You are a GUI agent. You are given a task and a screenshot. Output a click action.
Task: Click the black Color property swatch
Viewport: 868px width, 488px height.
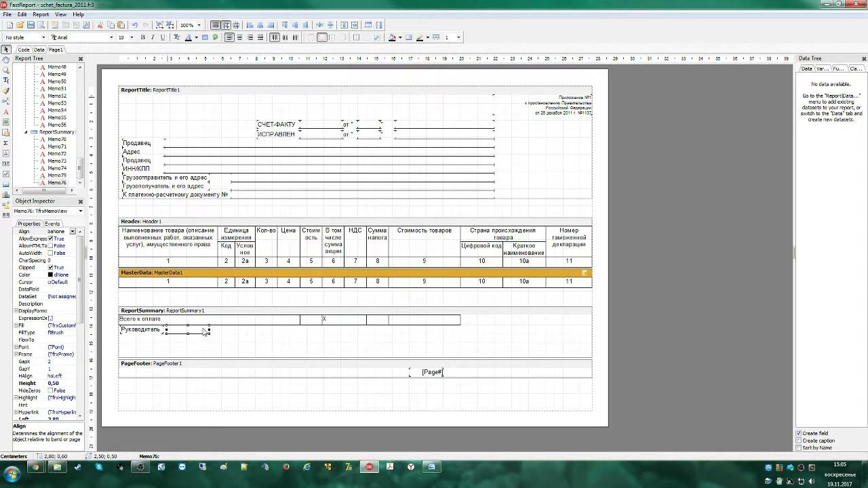click(50, 274)
